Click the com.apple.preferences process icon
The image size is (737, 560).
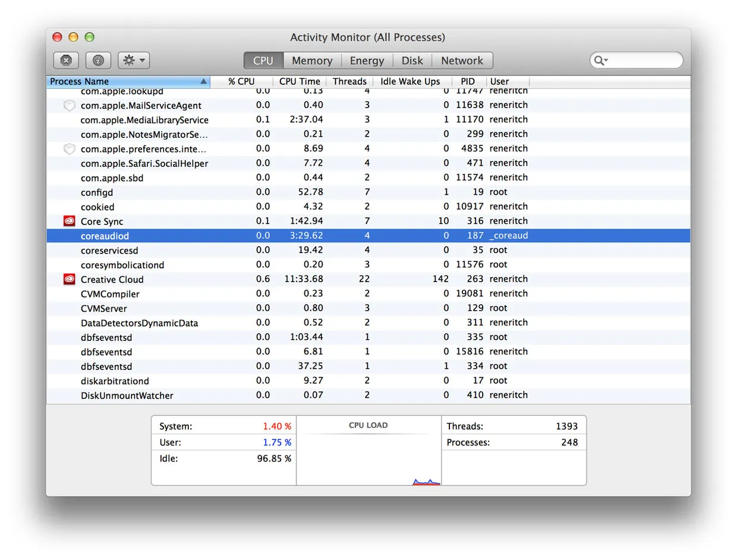tap(69, 148)
